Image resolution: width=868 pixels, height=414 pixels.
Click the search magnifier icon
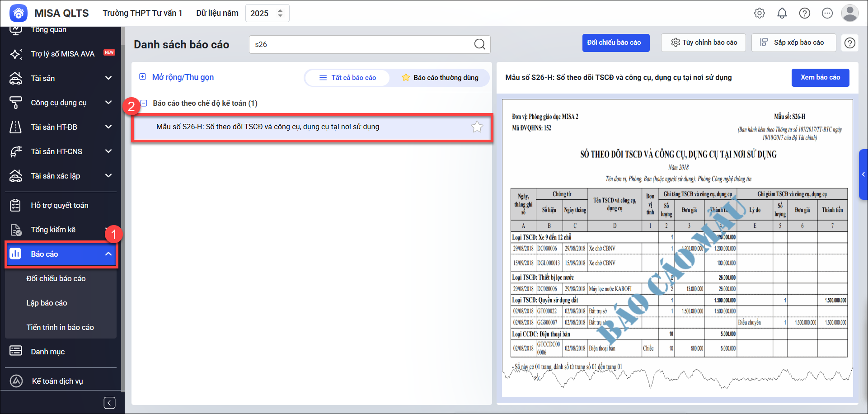[x=479, y=44]
